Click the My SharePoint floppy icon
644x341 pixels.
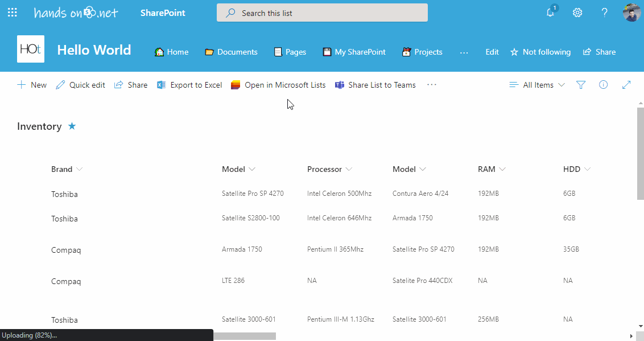327,52
